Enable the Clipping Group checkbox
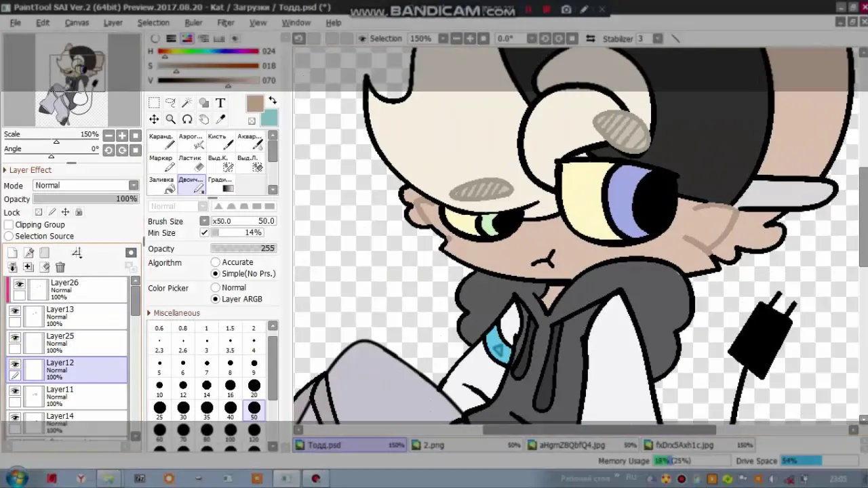 (x=9, y=224)
